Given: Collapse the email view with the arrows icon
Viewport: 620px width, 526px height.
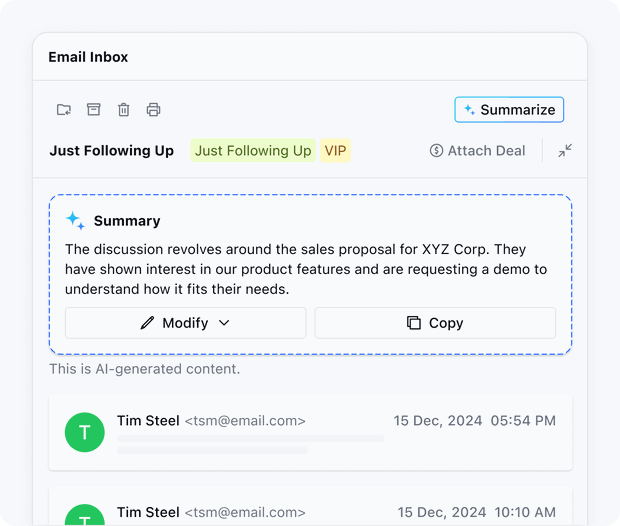Looking at the screenshot, I should [565, 151].
